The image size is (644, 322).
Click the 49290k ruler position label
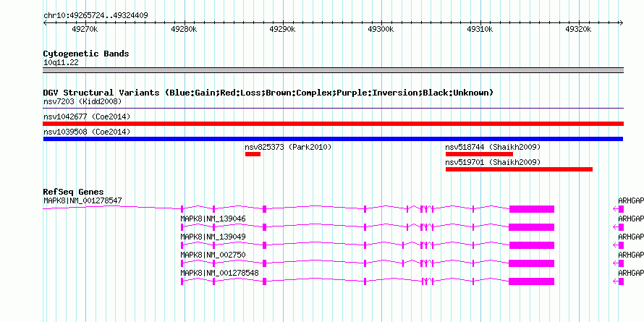point(282,29)
